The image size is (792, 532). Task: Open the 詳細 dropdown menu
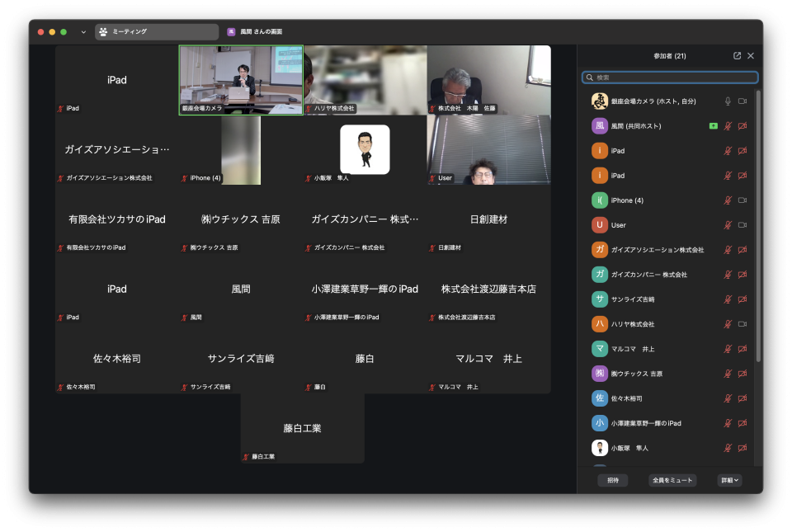tap(728, 480)
